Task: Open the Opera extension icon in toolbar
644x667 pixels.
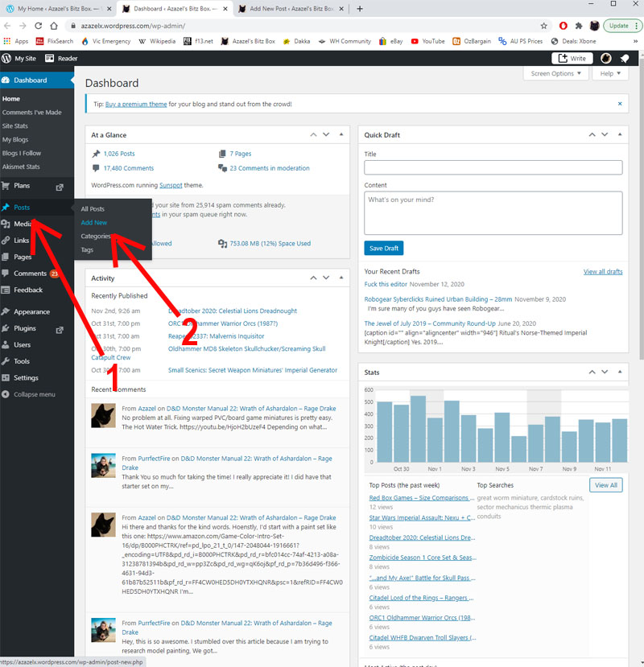Action: click(563, 26)
